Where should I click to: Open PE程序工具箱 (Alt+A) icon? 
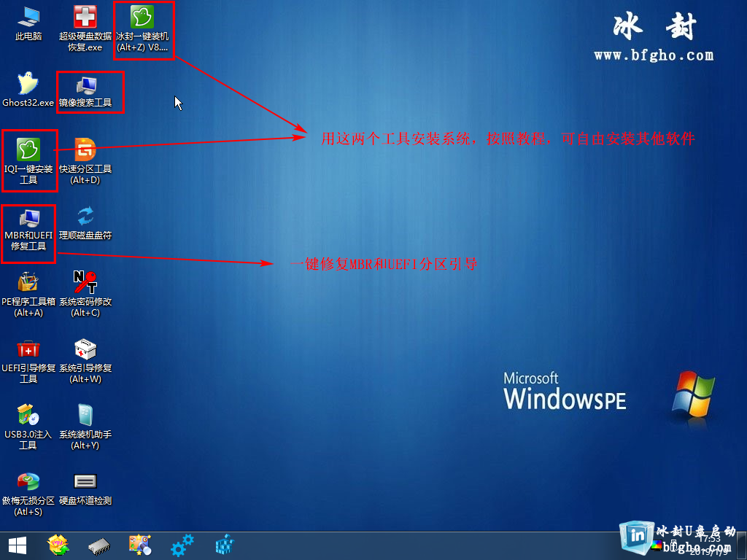[x=28, y=295]
